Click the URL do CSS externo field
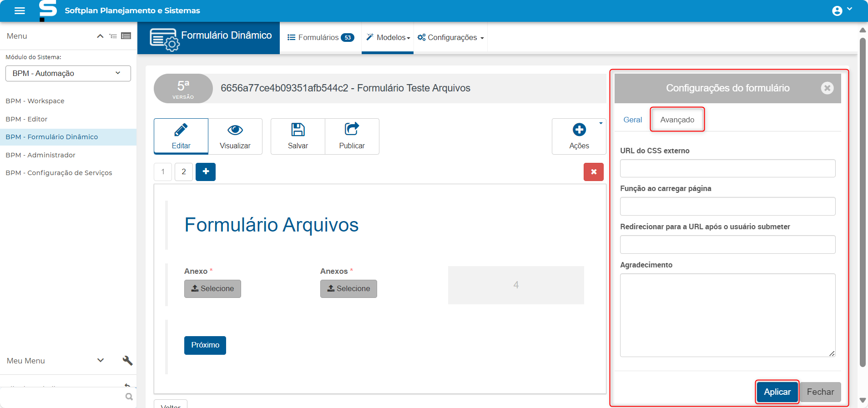Image resolution: width=868 pixels, height=408 pixels. [x=727, y=168]
